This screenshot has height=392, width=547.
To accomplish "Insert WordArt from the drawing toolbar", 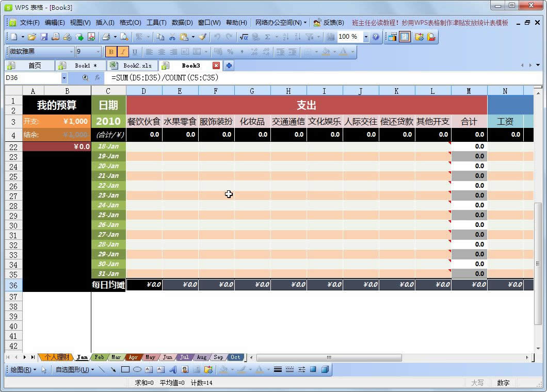I will tap(173, 369).
